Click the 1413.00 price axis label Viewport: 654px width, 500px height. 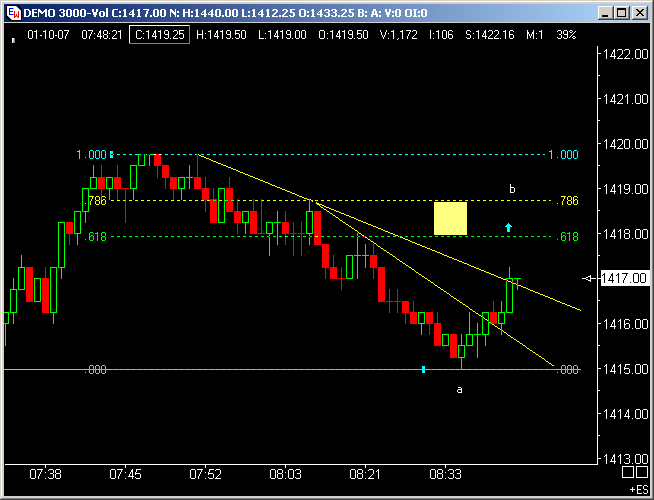point(626,459)
